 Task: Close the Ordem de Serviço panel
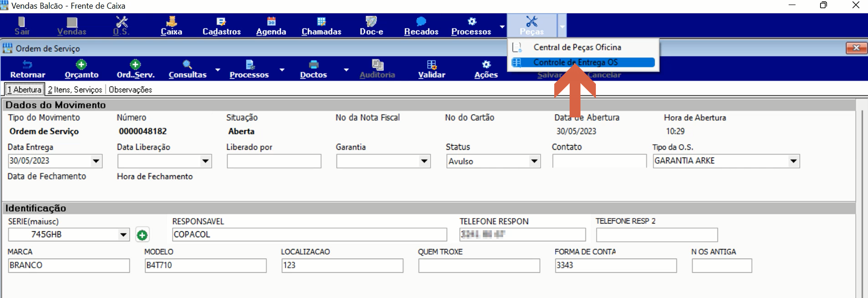[x=856, y=48]
